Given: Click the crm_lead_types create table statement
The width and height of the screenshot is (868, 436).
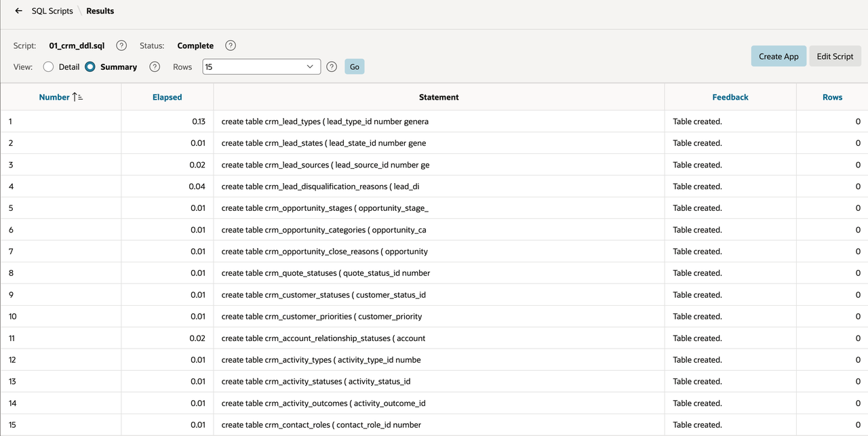Looking at the screenshot, I should [x=325, y=121].
